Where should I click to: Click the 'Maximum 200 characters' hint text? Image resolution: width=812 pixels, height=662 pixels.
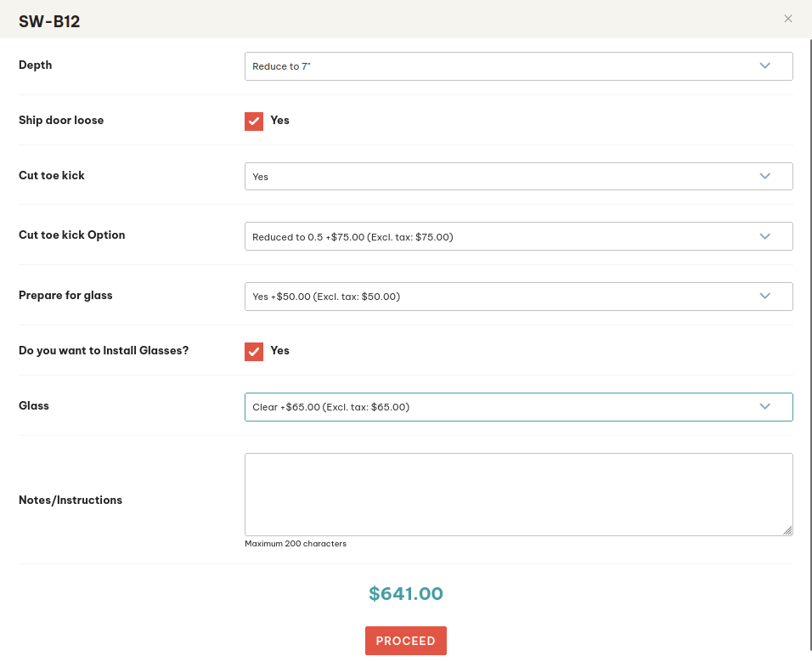pos(296,544)
